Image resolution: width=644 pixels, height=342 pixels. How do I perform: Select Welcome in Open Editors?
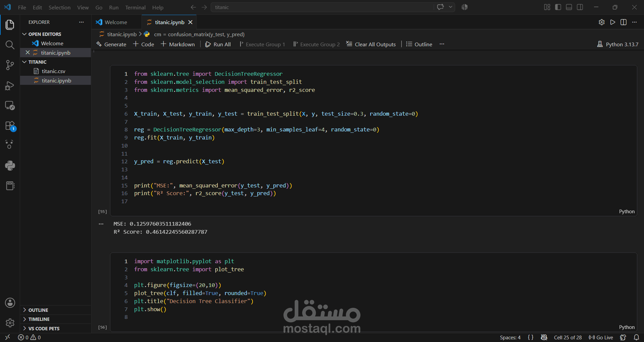click(x=52, y=44)
